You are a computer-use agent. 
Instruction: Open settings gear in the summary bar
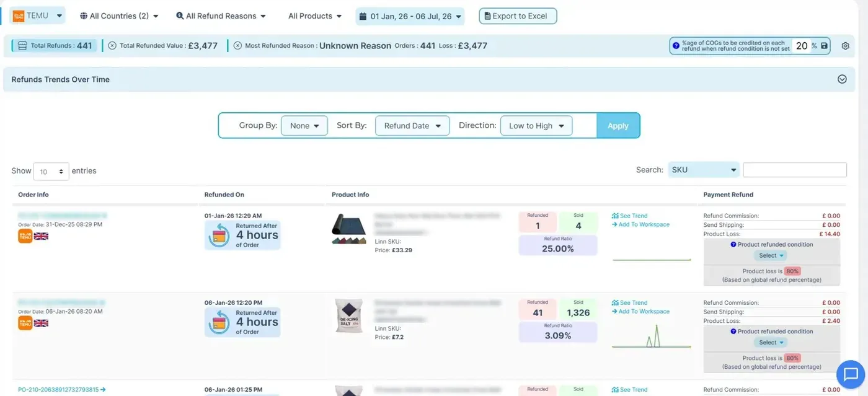coord(845,46)
